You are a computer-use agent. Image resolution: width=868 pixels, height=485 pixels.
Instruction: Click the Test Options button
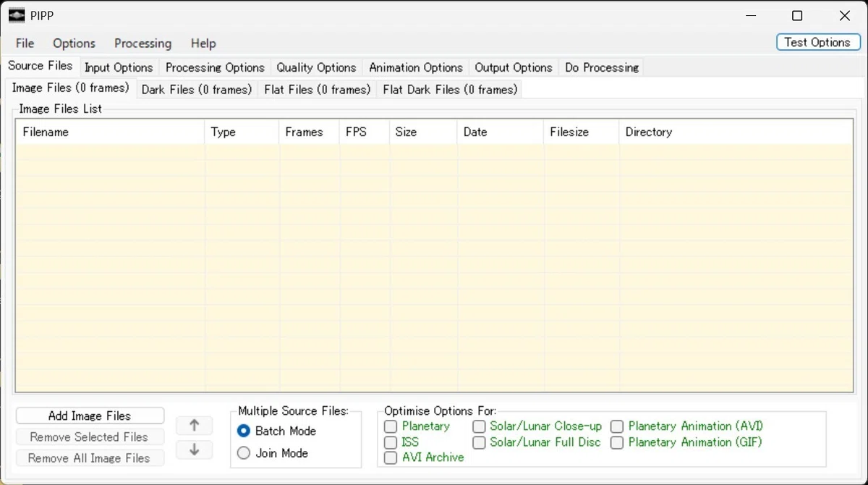pyautogui.click(x=817, y=42)
